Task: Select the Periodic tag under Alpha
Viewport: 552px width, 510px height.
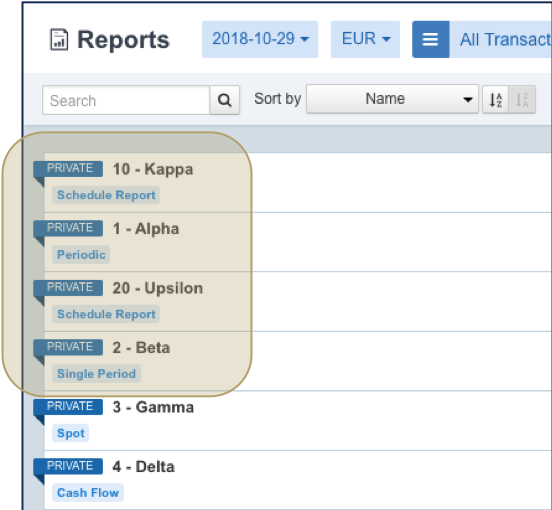Action: (81, 254)
